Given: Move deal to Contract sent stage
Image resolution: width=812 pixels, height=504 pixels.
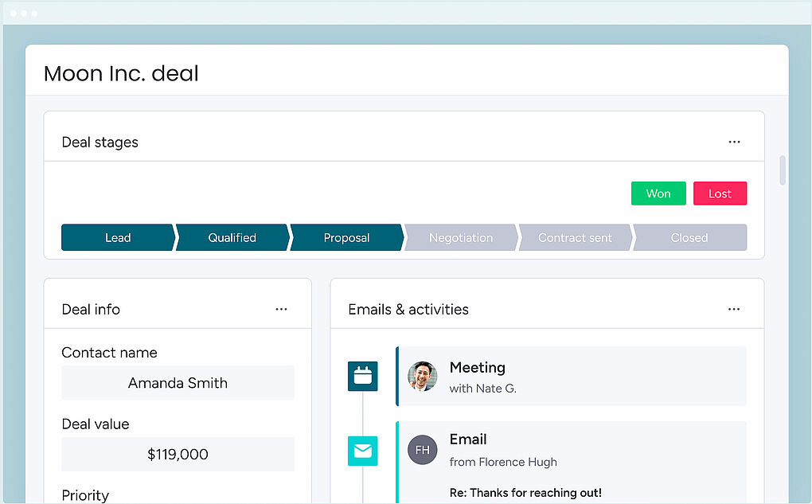Looking at the screenshot, I should coord(575,237).
